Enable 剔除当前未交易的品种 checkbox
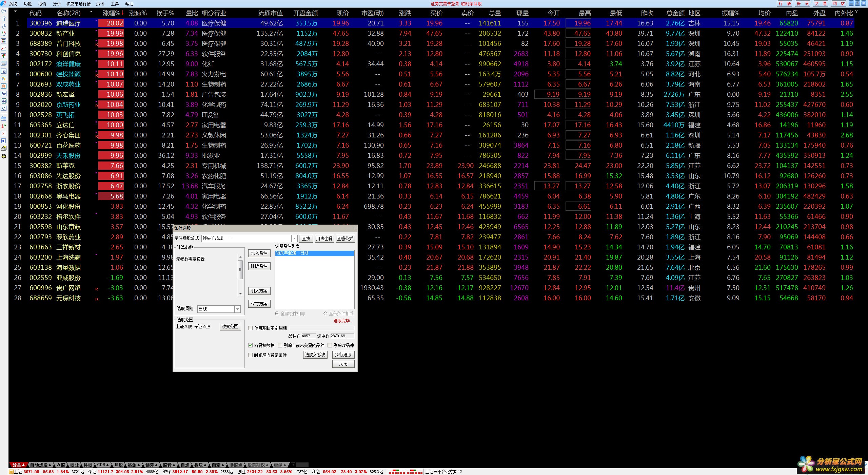Screen dimensions: 868x475 (280, 345)
